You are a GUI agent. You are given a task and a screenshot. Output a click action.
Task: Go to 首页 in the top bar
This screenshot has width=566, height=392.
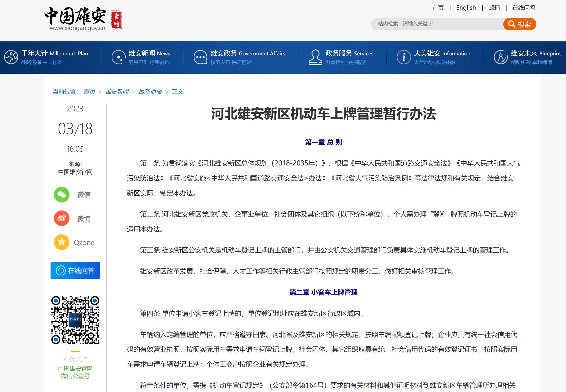438,8
